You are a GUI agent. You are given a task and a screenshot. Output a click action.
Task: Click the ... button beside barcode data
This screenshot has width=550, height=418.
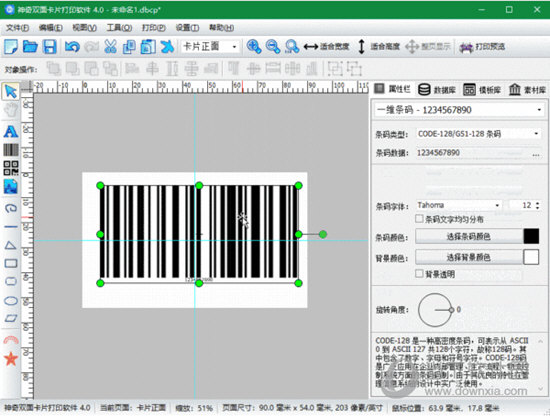pos(536,154)
